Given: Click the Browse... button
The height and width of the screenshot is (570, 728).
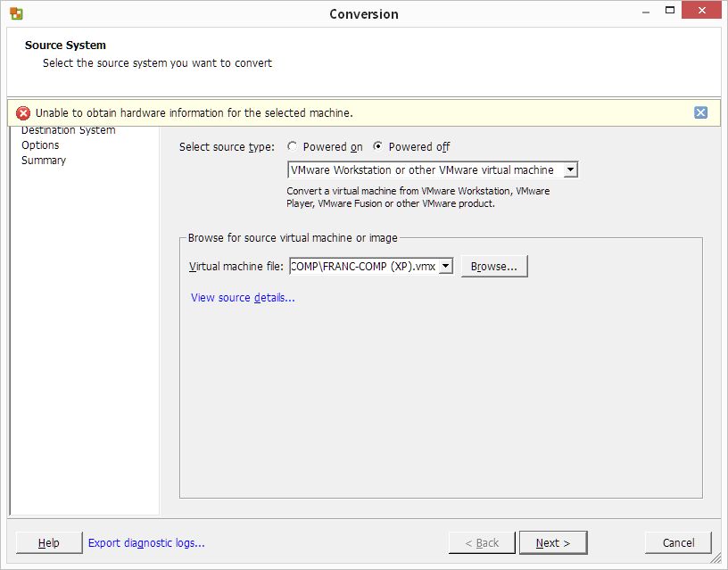Looking at the screenshot, I should 494,267.
